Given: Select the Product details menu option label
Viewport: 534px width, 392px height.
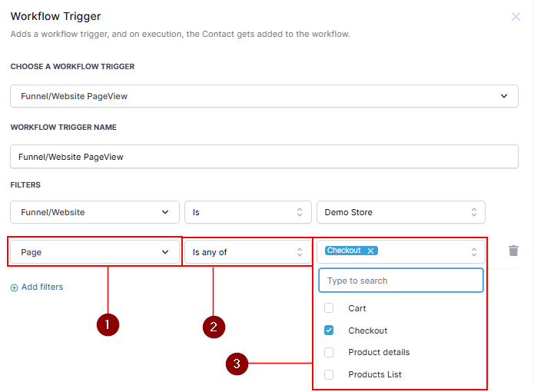Looking at the screenshot, I should click(x=379, y=352).
